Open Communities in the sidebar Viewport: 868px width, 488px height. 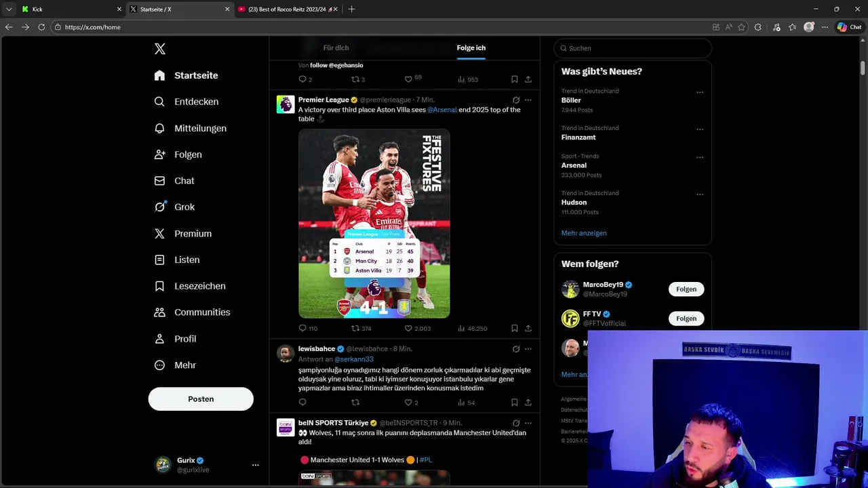[x=192, y=312]
